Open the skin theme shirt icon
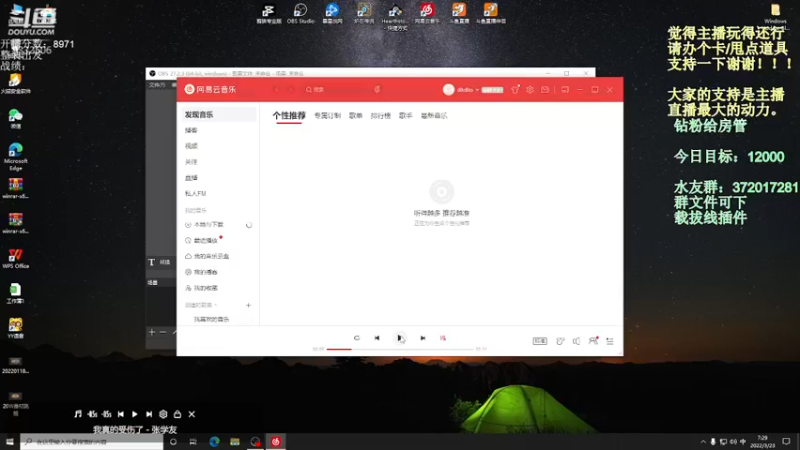Image resolution: width=800 pixels, height=450 pixels. click(515, 90)
